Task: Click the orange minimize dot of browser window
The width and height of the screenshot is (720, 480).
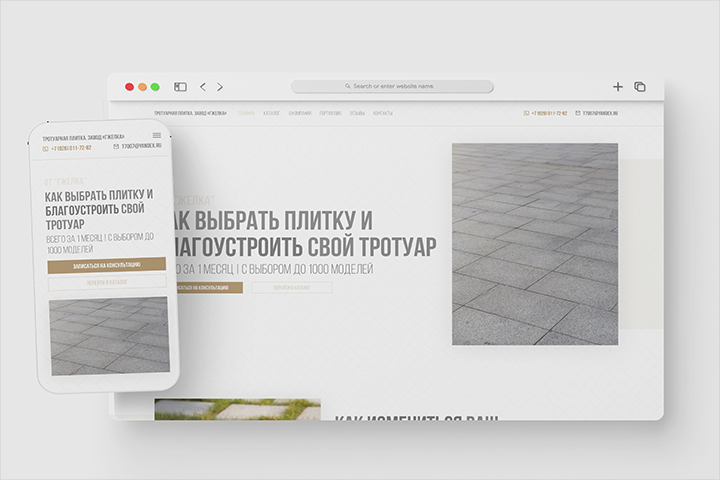Action: (x=142, y=87)
